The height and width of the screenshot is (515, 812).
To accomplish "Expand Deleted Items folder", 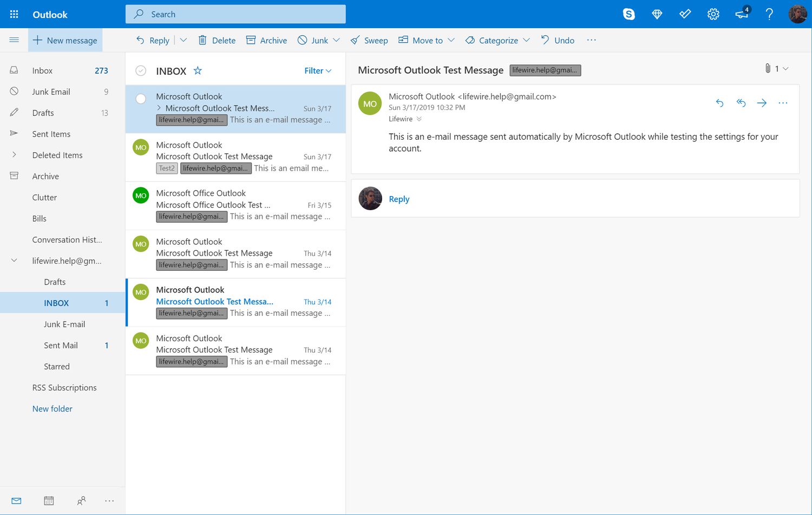I will click(x=14, y=155).
